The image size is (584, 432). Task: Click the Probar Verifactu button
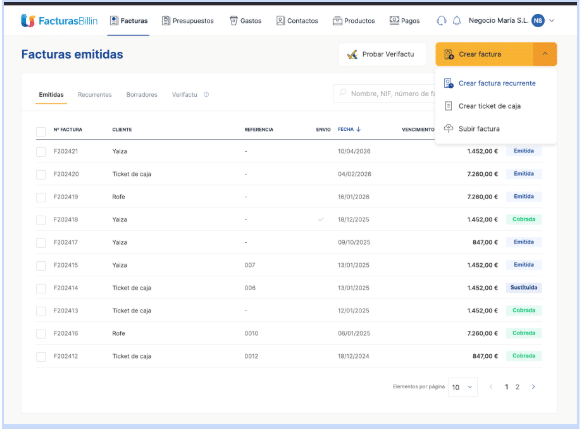[382, 54]
